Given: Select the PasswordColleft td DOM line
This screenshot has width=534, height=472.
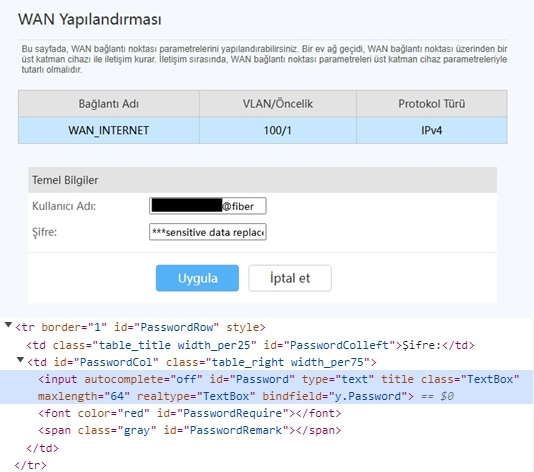Looking at the screenshot, I should point(250,345).
